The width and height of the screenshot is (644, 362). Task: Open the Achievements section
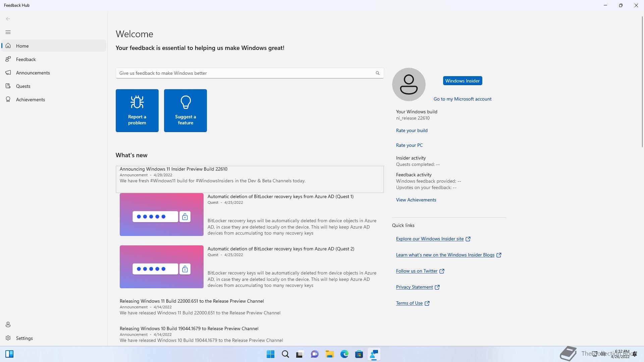(x=54, y=100)
